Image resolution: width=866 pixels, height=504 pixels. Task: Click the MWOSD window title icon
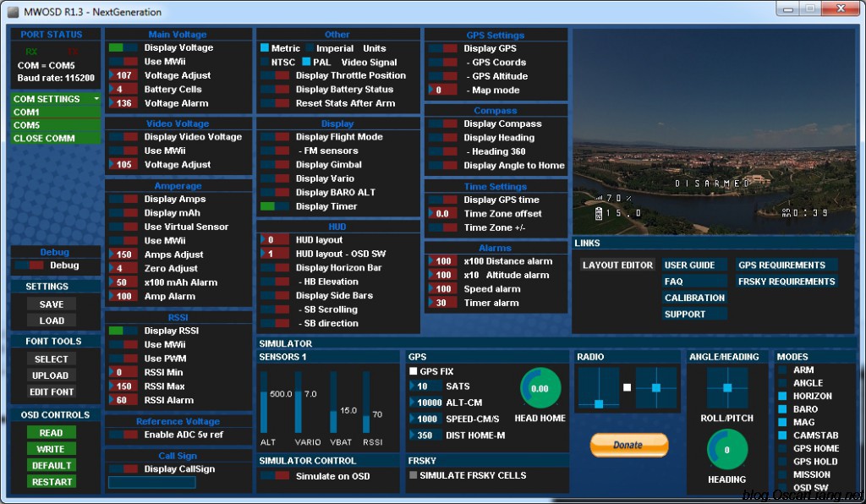coord(13,12)
